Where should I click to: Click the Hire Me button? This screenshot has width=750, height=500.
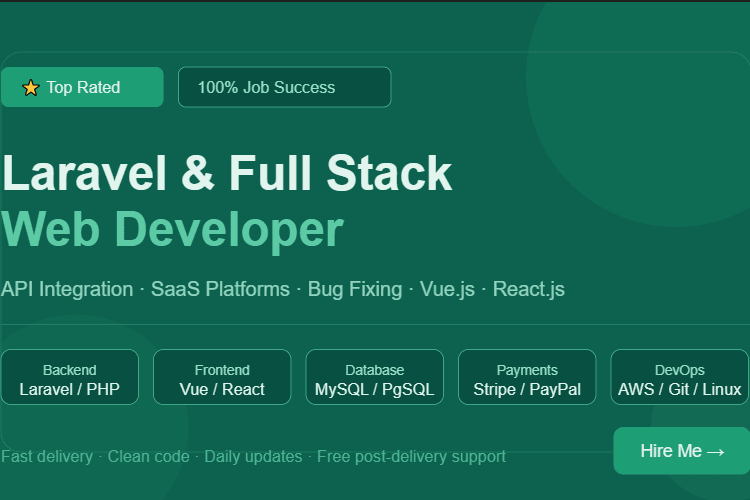coord(682,451)
